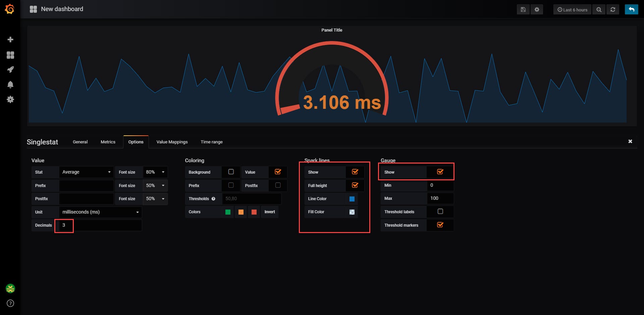Toggle Gauge Threshold markers checkbox
The image size is (644, 315).
440,225
